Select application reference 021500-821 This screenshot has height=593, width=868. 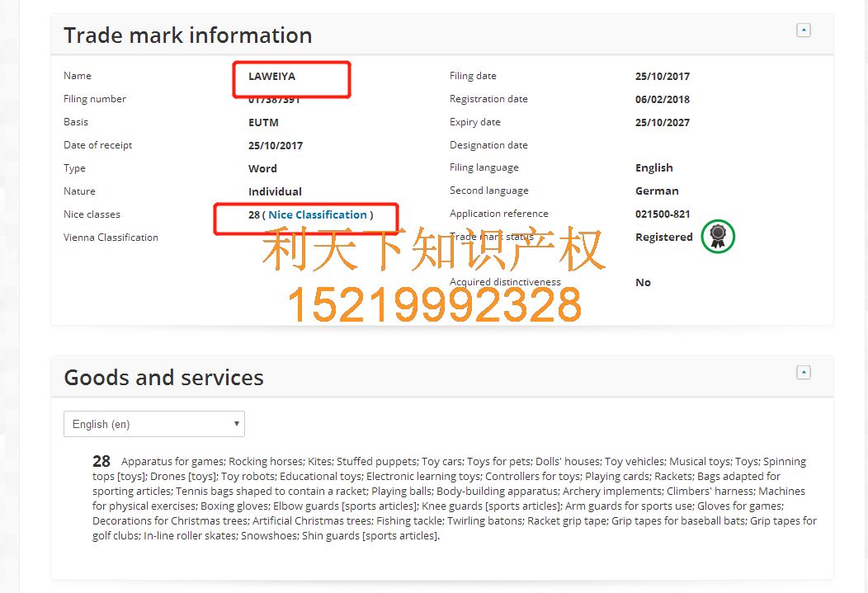[663, 214]
